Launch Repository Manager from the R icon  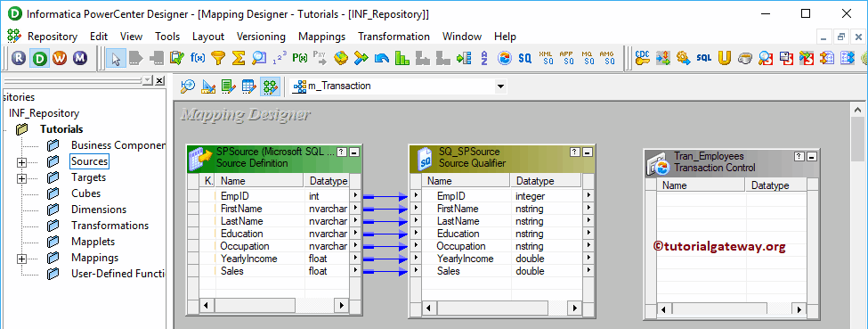click(x=20, y=58)
